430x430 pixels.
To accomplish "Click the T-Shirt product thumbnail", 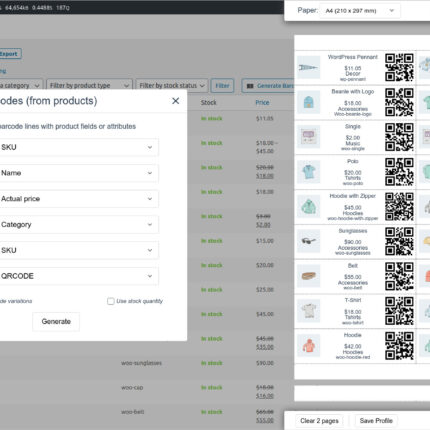I will pos(308,311).
